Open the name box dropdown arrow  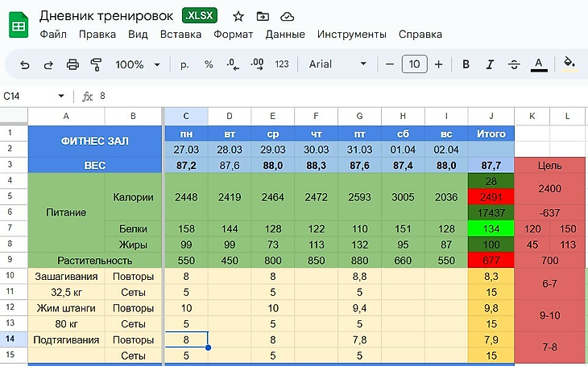click(60, 96)
